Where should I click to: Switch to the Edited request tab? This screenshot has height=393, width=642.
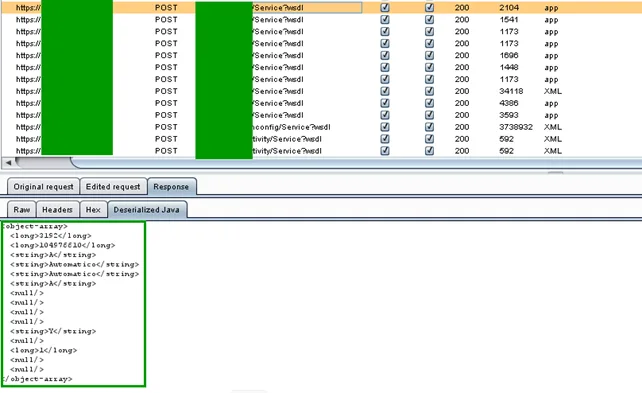[x=113, y=187]
